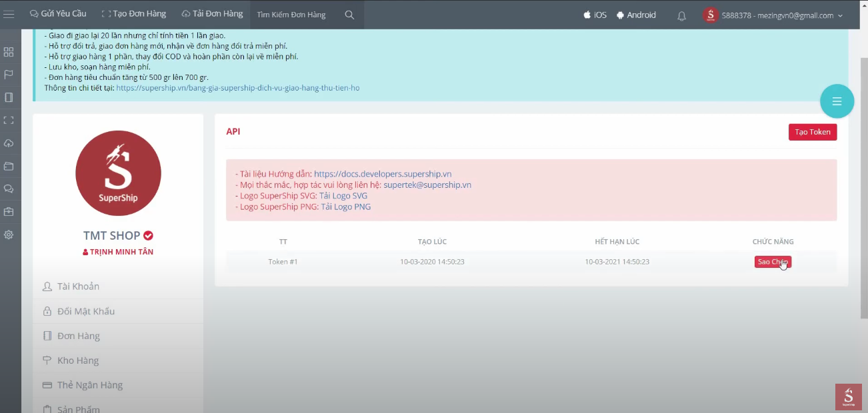Screen dimensions: 868x413
Task: Open the supership.vn bảng giá link
Action: pyautogui.click(x=238, y=88)
